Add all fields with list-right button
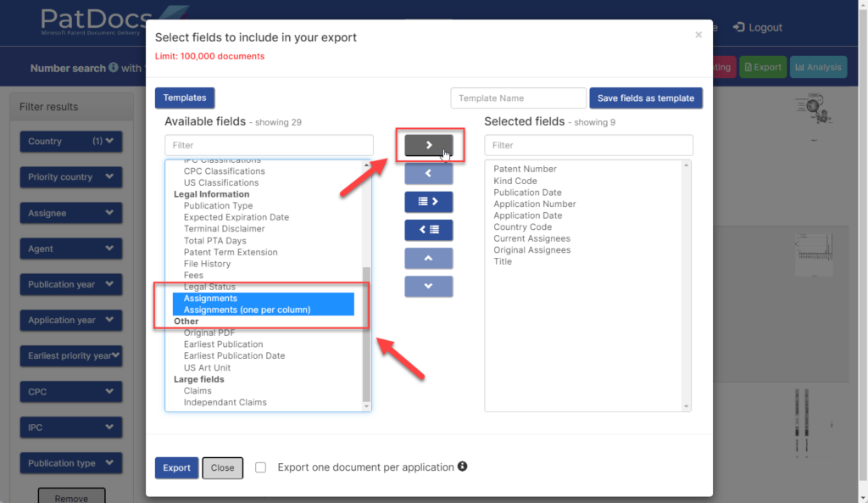Screen dimensions: 868x503 point(428,202)
